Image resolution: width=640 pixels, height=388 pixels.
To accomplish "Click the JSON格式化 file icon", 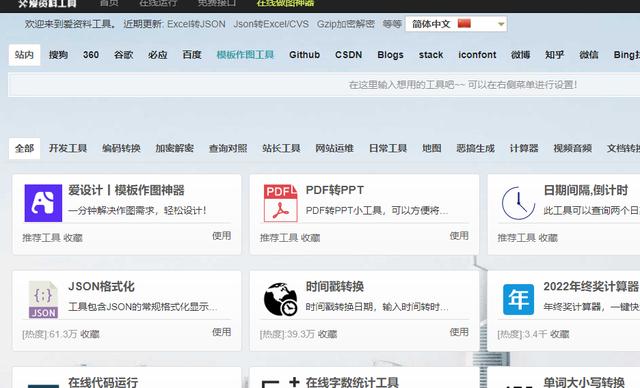I will click(x=43, y=299).
